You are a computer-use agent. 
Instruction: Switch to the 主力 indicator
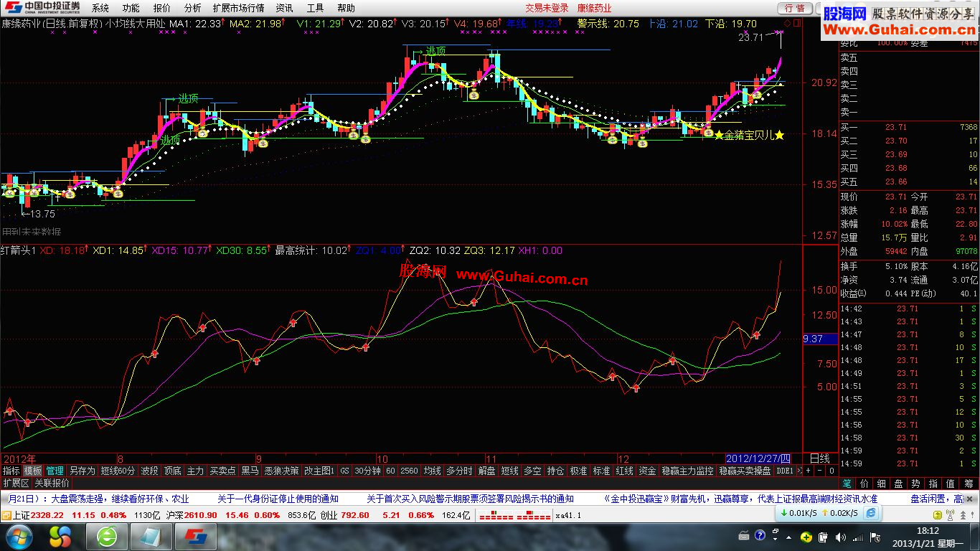coord(195,471)
